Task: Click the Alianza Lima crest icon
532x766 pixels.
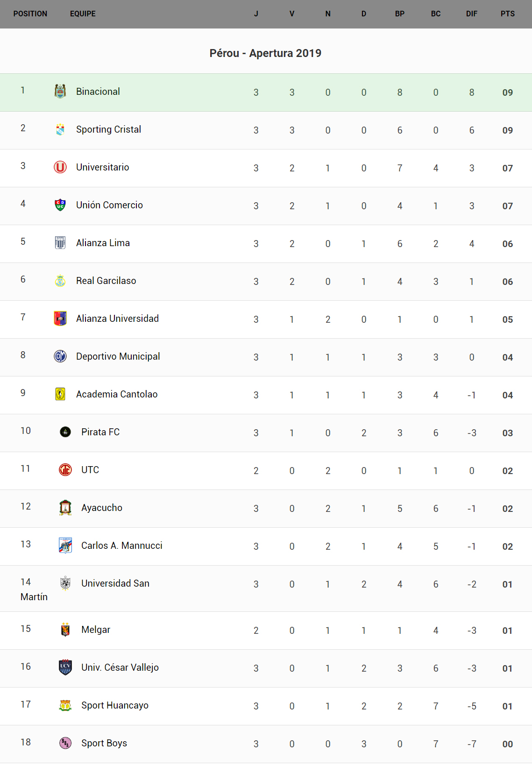Action: 60,243
